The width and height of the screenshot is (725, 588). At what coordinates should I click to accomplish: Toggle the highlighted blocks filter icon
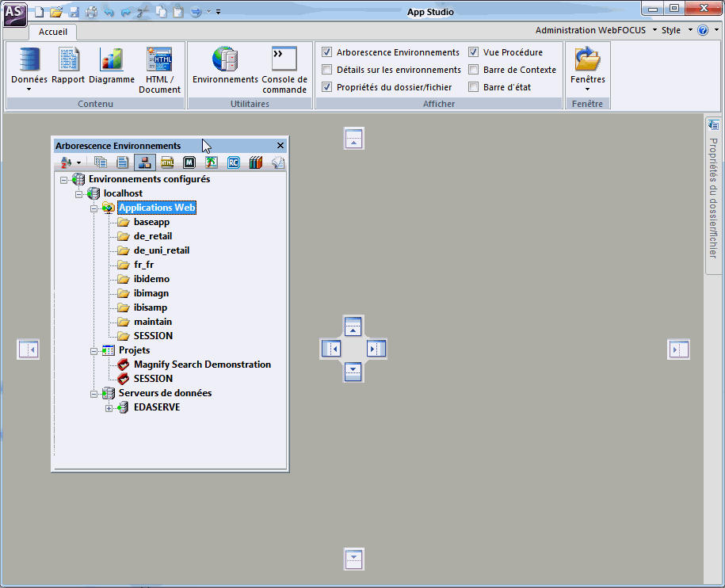145,162
